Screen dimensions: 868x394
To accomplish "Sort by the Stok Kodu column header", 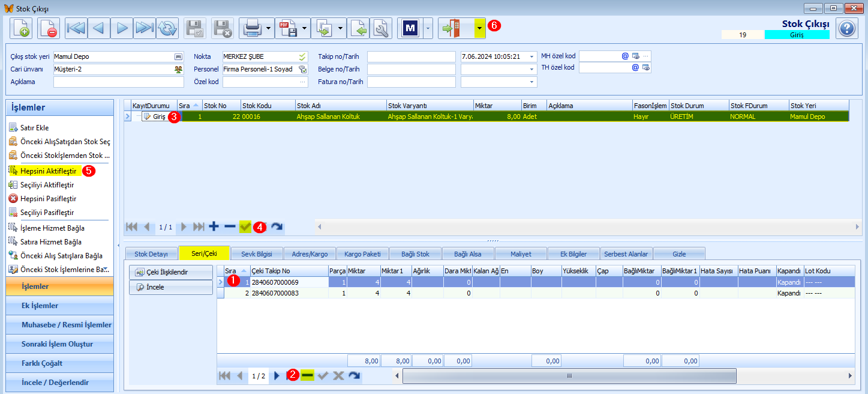I will (x=268, y=105).
